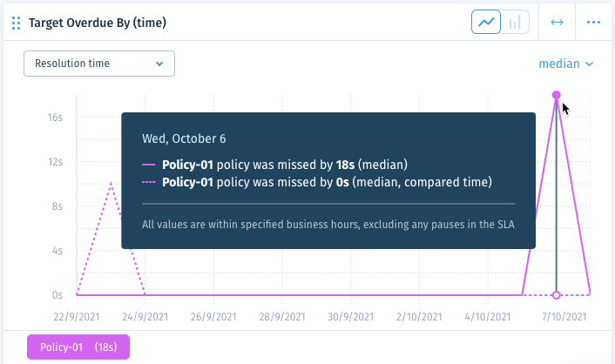Click the 22/9/2021 axis date label

[77, 316]
